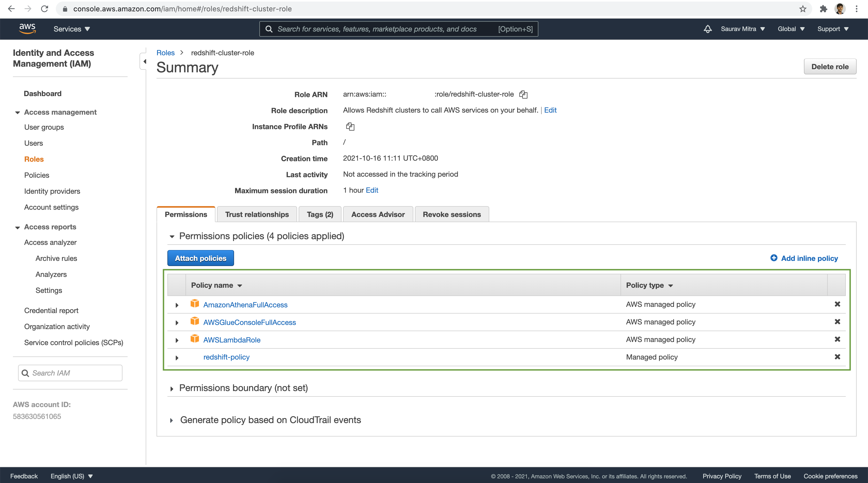Click the AWS logo home icon
Image resolution: width=868 pixels, height=483 pixels.
click(27, 29)
